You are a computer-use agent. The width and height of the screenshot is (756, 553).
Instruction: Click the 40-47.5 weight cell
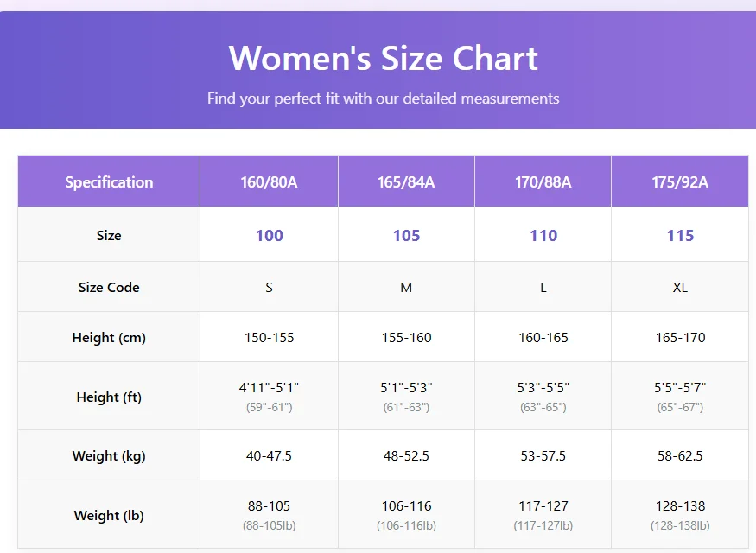tap(269, 455)
